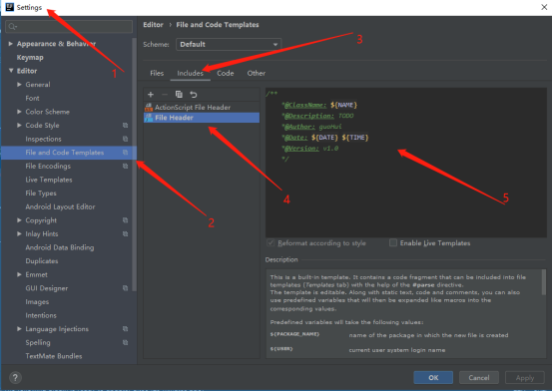Screen dimensions: 553x392
Task: Toggle Reformat according to style checkbox
Action: click(x=271, y=243)
